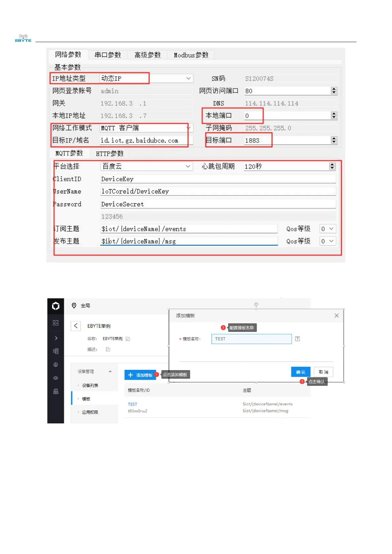Click the 确认 button in the dialog
The width and height of the screenshot is (392, 554).
click(x=301, y=372)
